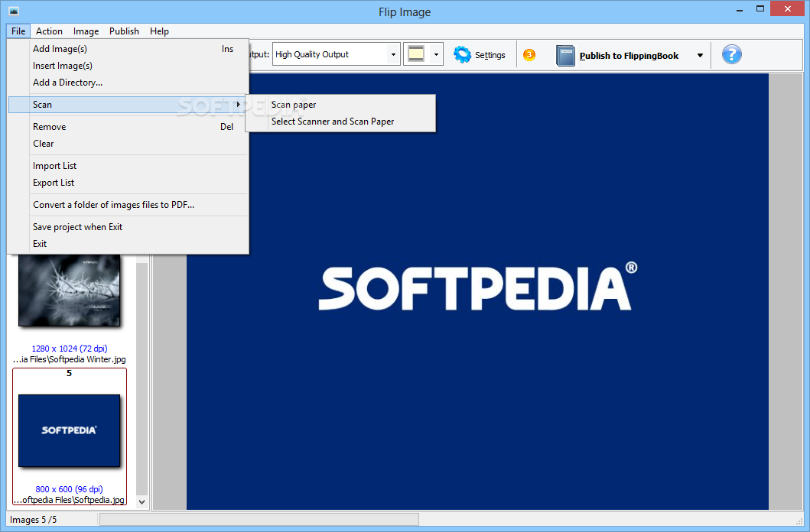The image size is (810, 532).
Task: Choose Exit from the File menu
Action: click(x=128, y=244)
